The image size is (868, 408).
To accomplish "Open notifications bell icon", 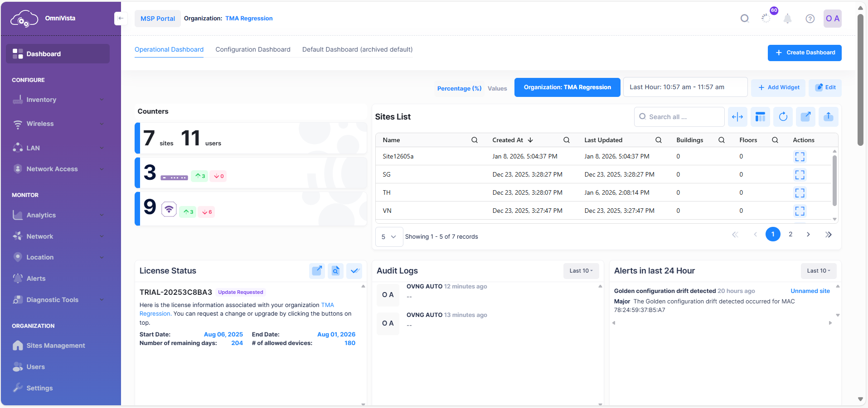I will pos(788,19).
